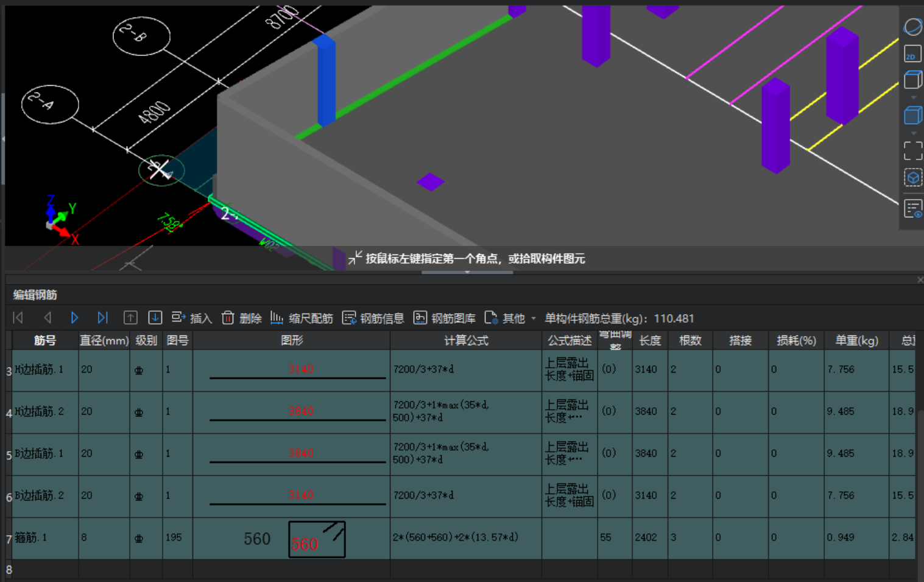
Task: Open the display settings list-eye icon
Action: pos(913,209)
